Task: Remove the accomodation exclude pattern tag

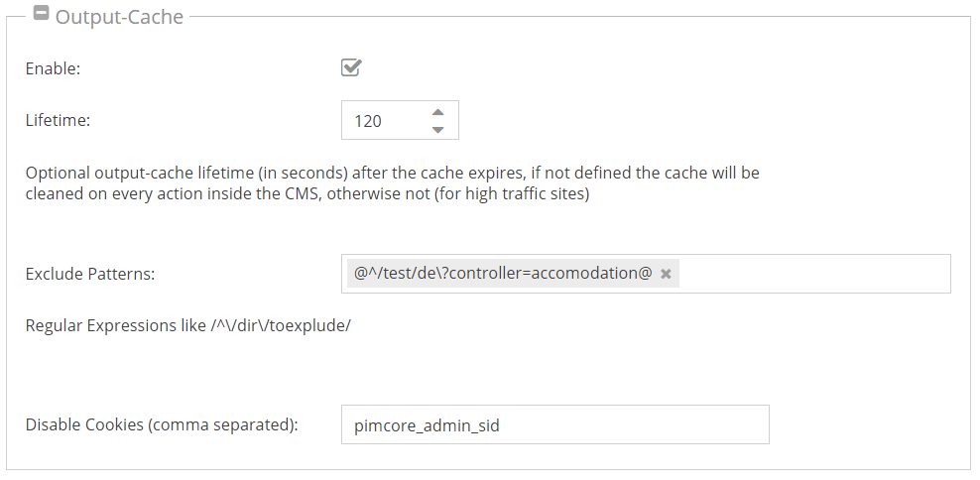Action: (667, 274)
